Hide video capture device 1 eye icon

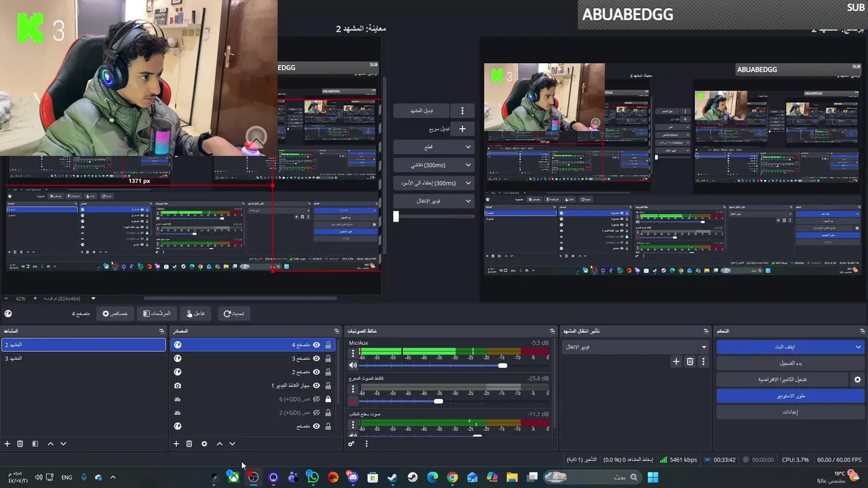316,386
